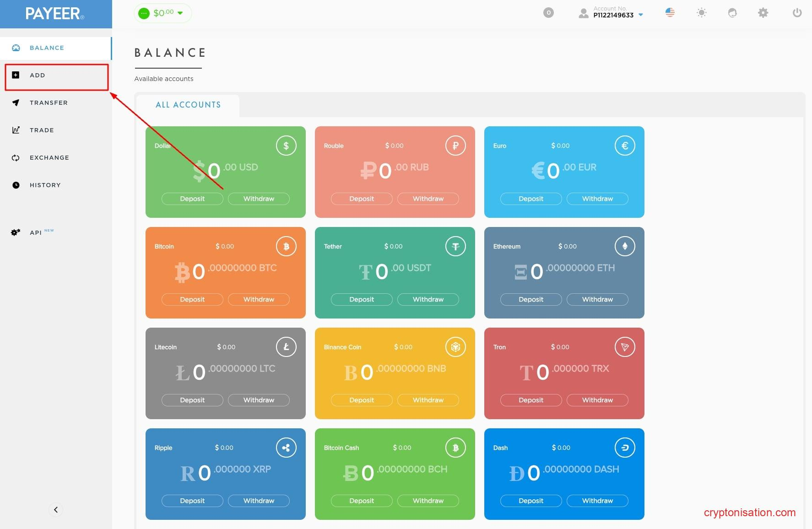Collapse the left sidebar arrow
812x529 pixels.
click(56, 509)
